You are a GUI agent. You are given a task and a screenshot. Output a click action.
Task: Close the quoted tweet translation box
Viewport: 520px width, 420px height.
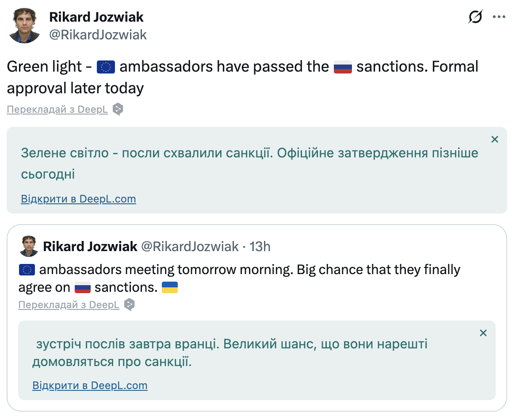click(483, 333)
